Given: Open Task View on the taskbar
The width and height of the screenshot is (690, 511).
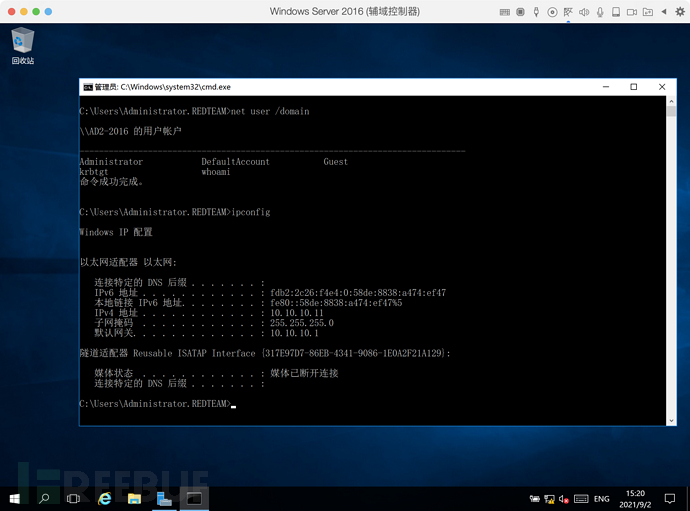Looking at the screenshot, I should click(73, 499).
